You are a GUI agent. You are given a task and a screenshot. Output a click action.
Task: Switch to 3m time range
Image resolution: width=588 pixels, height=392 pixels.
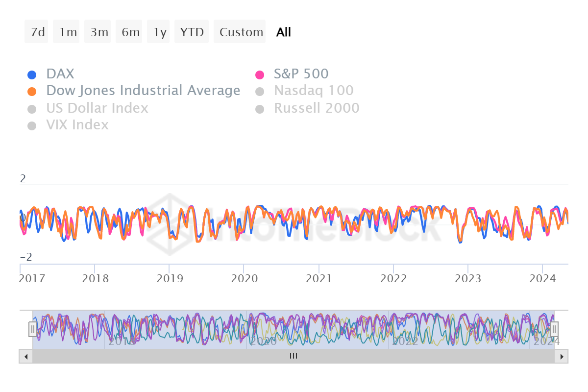(98, 32)
